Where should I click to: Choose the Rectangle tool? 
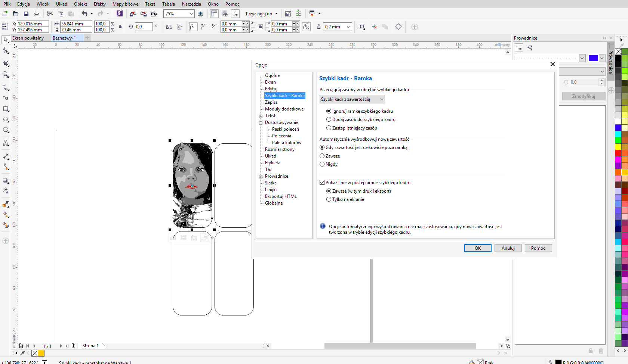point(6,109)
